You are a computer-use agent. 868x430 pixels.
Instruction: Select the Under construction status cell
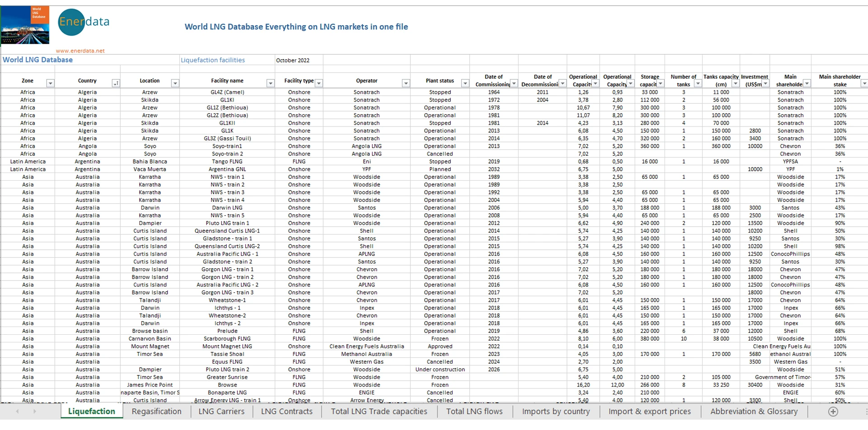point(440,369)
